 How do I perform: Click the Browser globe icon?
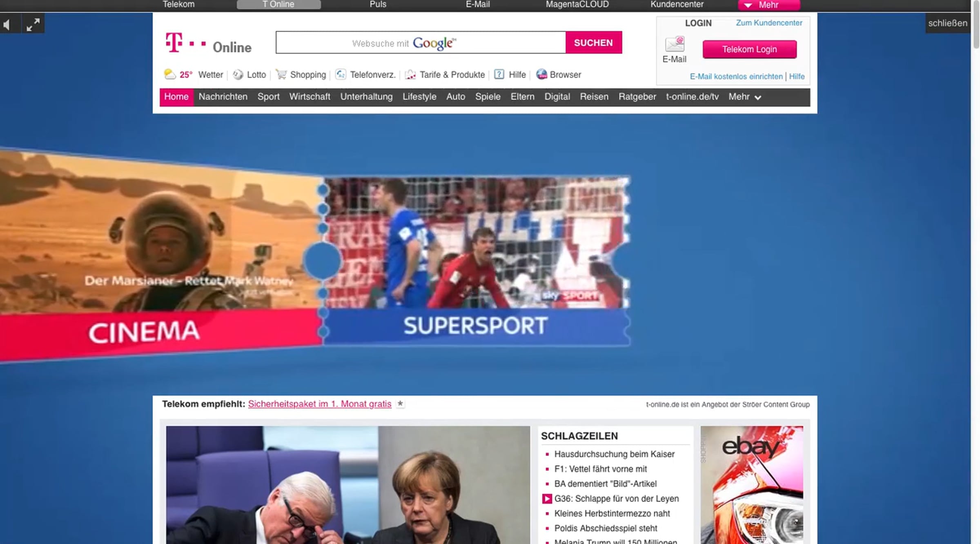[x=541, y=74]
